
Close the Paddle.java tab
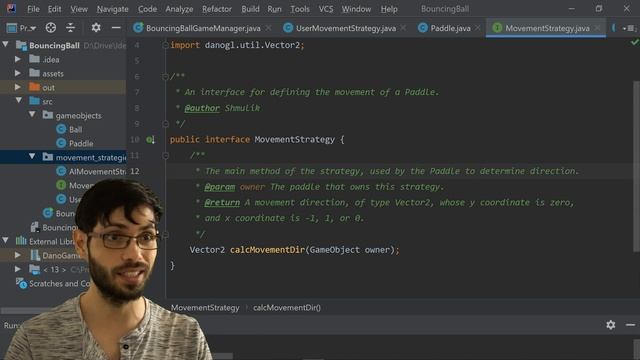478,28
